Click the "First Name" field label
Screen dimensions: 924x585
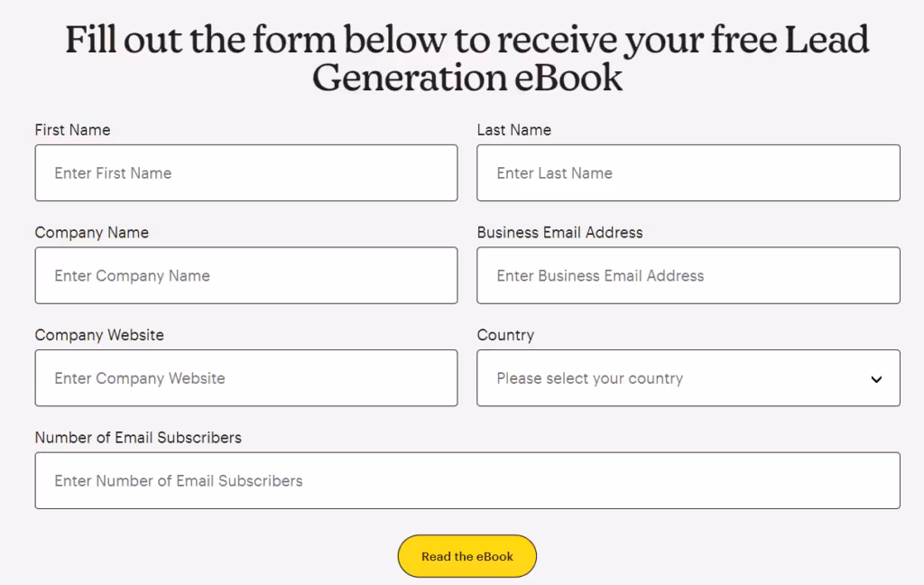(x=72, y=130)
